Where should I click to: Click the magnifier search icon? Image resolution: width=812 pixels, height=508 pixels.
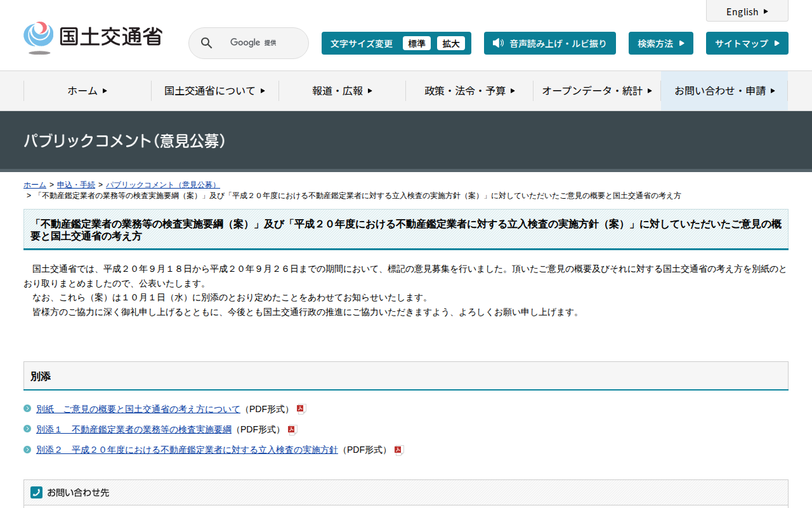pos(207,43)
